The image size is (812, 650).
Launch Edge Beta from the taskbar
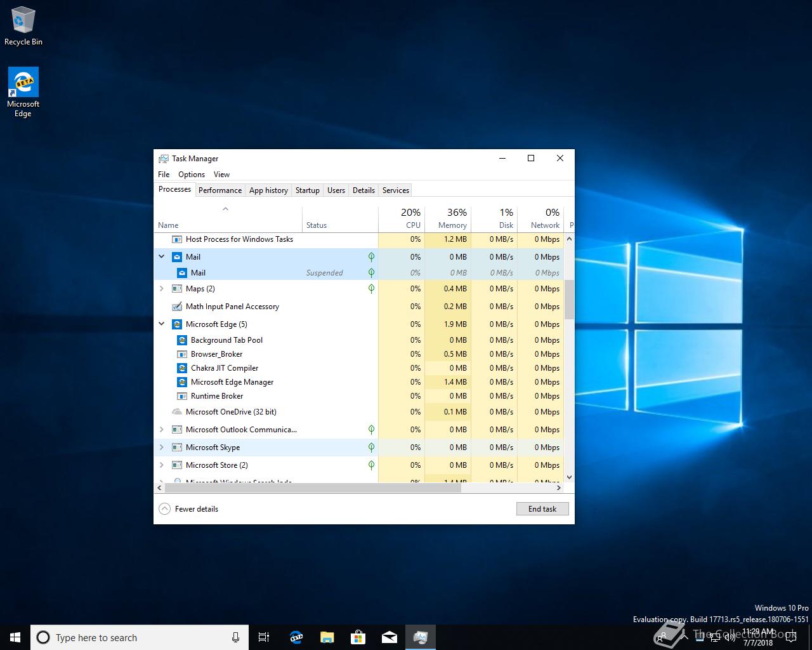[296, 637]
